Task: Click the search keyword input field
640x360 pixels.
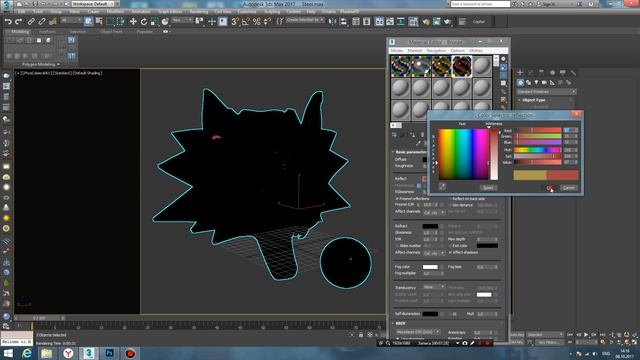Action: 480,4
